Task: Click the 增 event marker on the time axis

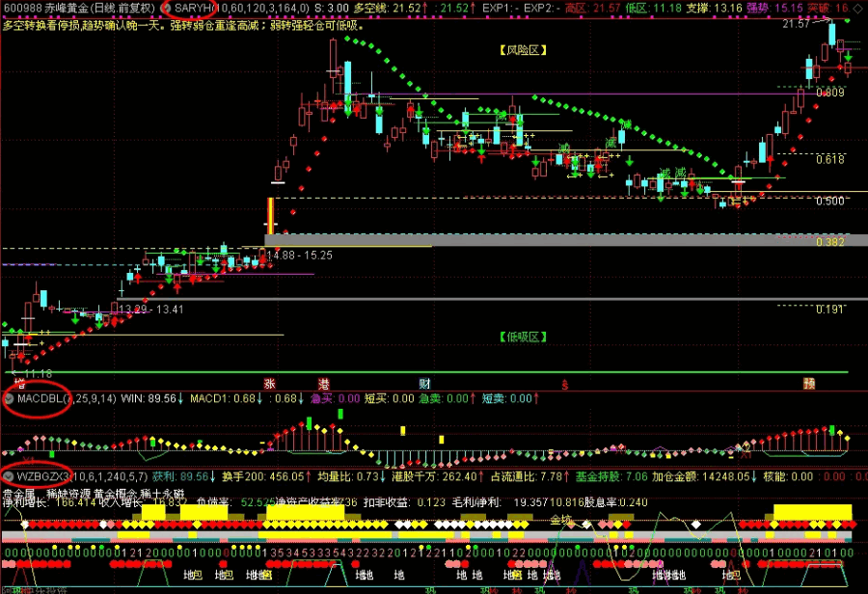Action: tap(19, 383)
